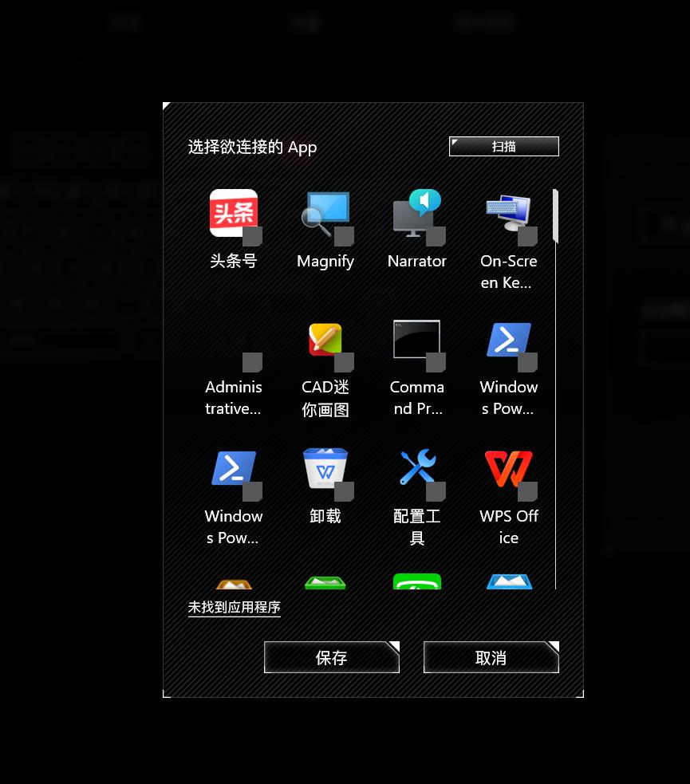Check the box next to WPS Office
The image size is (690, 784).
[528, 492]
